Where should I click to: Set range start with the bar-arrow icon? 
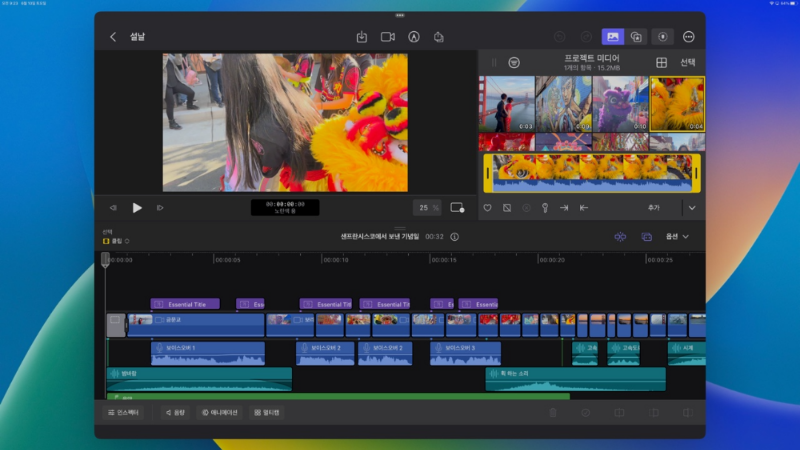(x=584, y=208)
